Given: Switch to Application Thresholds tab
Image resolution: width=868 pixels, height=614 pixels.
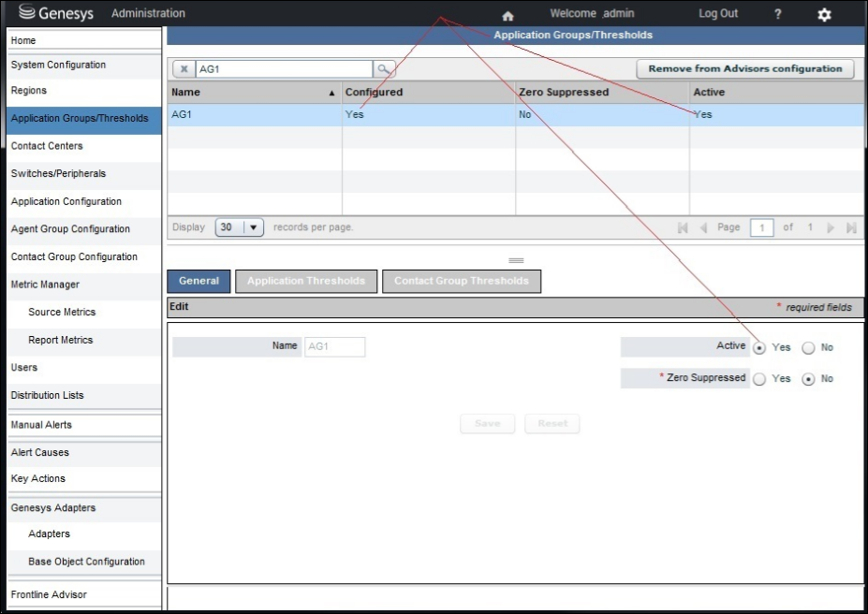Looking at the screenshot, I should pos(306,281).
